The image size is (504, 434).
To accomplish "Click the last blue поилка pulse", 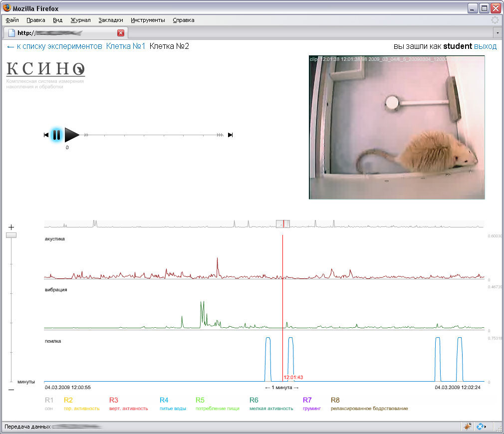I will pyautogui.click(x=460, y=359).
